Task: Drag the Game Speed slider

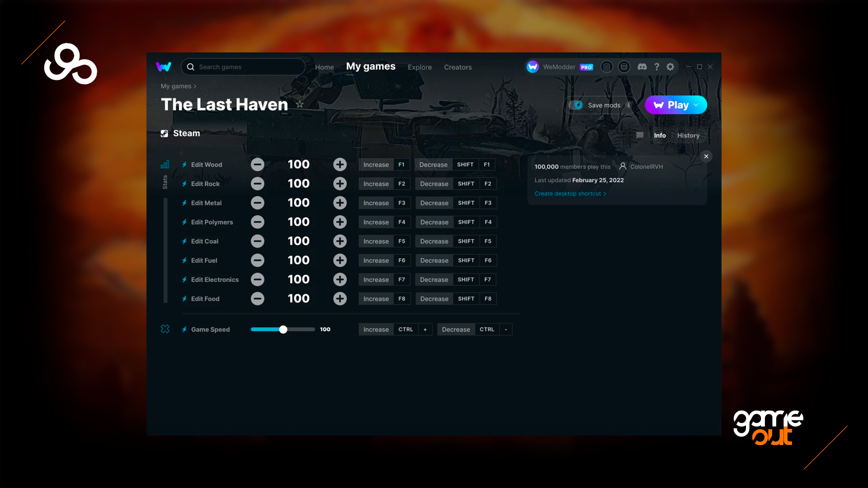Action: pos(284,329)
